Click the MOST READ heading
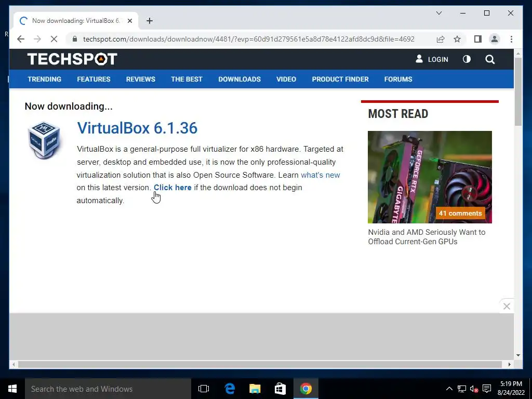Screen dimensions: 532x399 398,114
